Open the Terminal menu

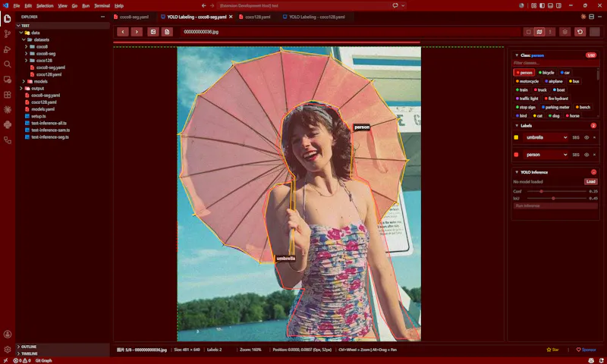pos(102,6)
